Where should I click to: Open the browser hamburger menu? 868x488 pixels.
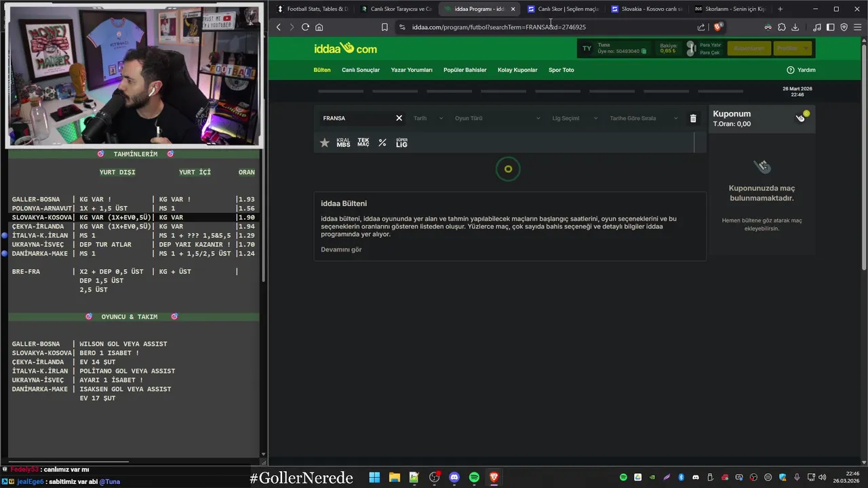tap(857, 27)
